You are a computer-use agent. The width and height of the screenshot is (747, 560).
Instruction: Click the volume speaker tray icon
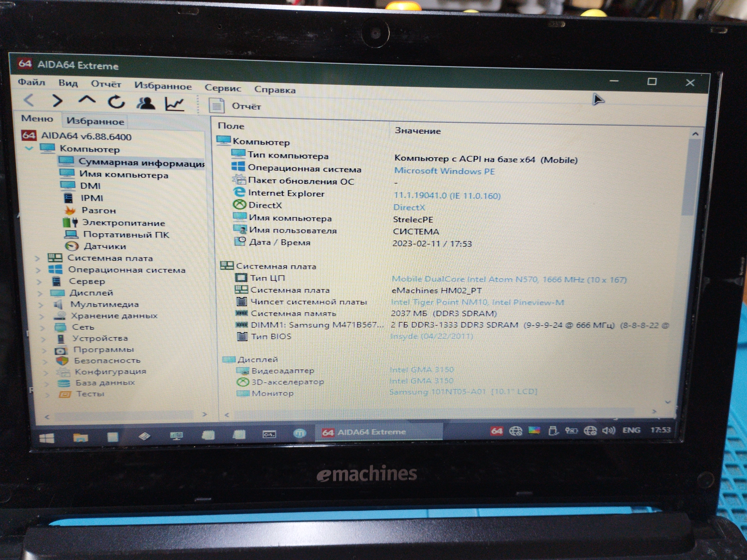pyautogui.click(x=608, y=430)
